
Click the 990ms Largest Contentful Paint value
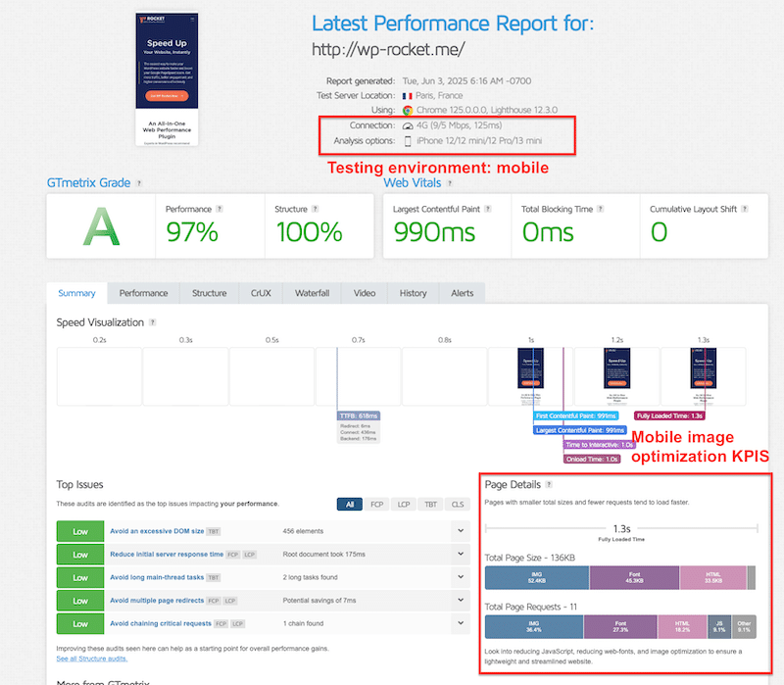tap(434, 232)
